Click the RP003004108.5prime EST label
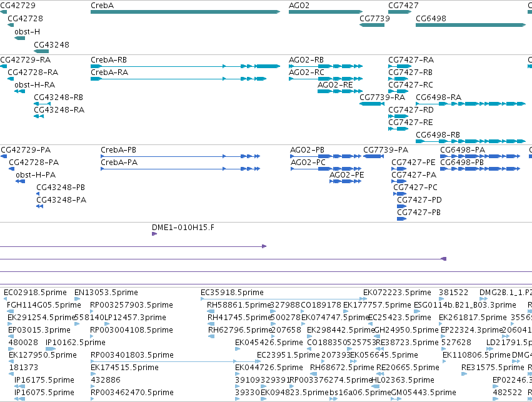The height and width of the screenshot is (402, 532). (x=131, y=330)
